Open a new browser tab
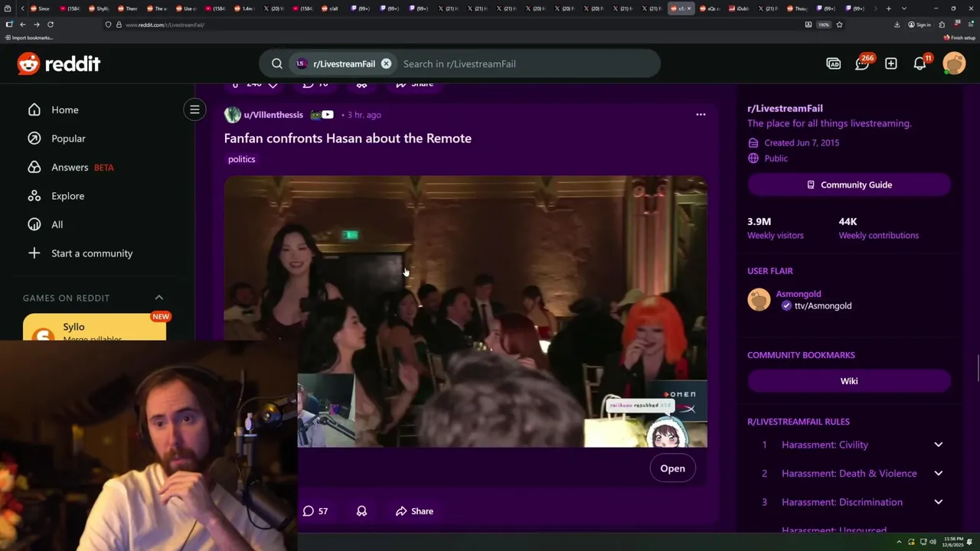Image resolution: width=980 pixels, height=551 pixels. (888, 8)
